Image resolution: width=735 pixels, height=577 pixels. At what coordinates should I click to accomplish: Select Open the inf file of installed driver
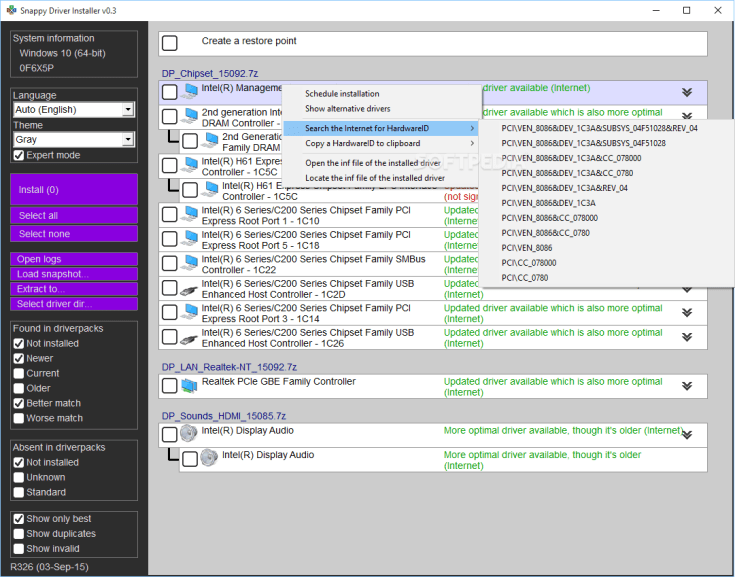[381, 163]
